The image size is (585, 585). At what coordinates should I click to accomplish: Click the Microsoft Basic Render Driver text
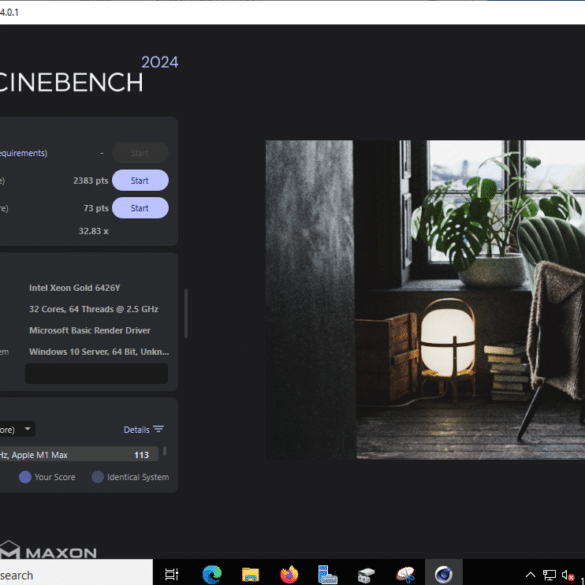click(x=90, y=330)
